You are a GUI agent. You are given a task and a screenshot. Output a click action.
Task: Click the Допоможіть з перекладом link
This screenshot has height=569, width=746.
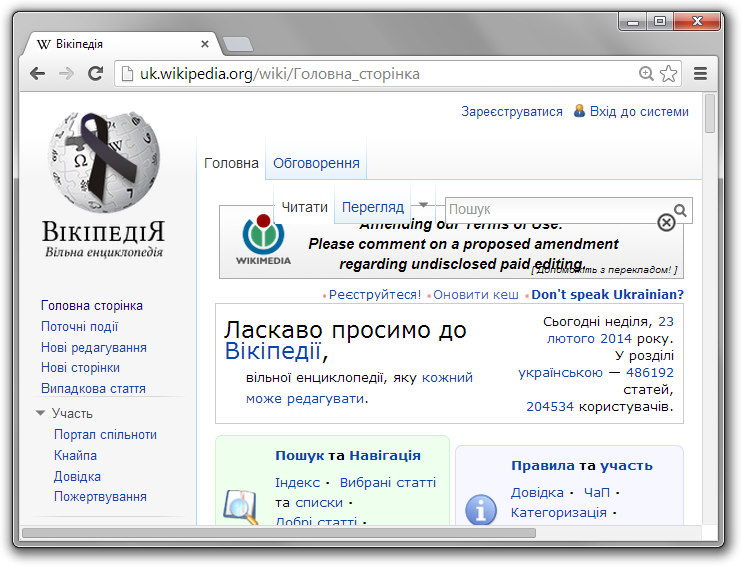coord(604,270)
